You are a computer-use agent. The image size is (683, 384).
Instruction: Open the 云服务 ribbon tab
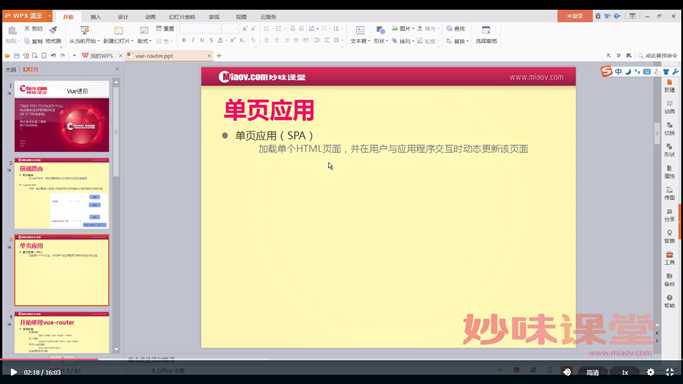pyautogui.click(x=268, y=17)
